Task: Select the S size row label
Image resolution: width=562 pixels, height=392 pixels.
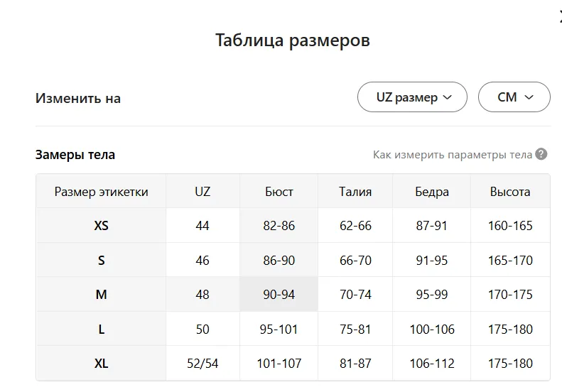Action: (102, 260)
